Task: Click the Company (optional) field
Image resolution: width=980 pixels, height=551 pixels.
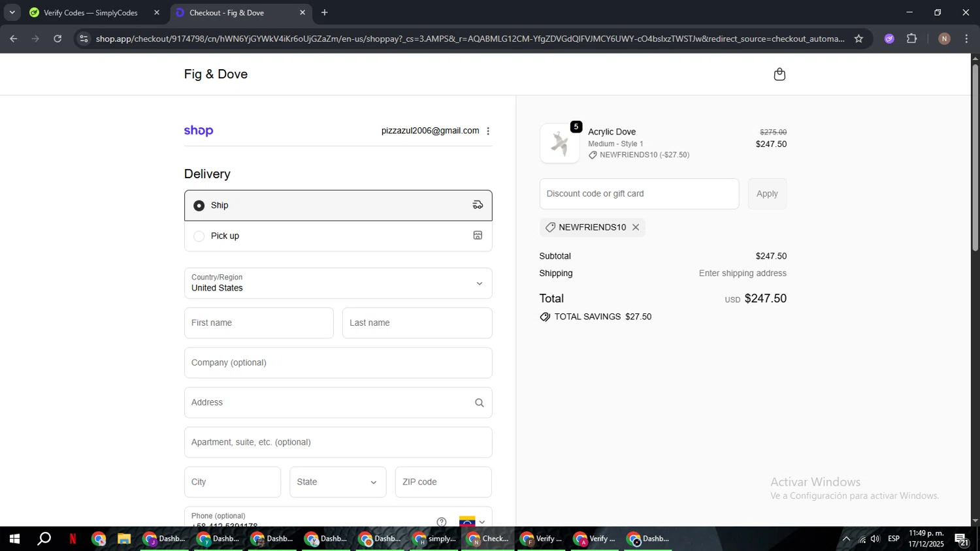Action: pos(338,363)
